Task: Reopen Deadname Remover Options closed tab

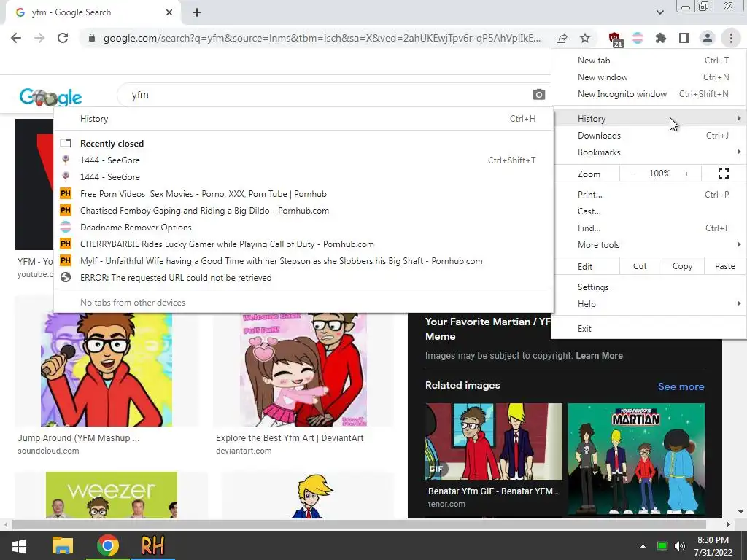Action: (x=303, y=227)
